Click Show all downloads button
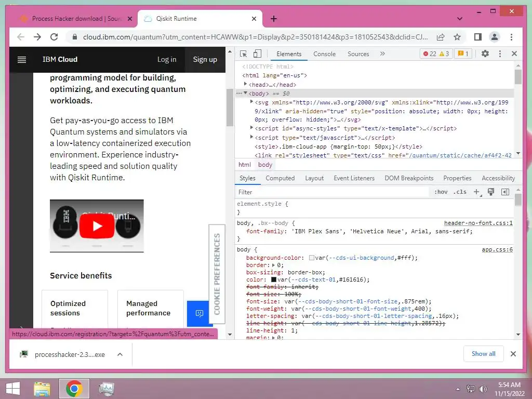This screenshot has width=532, height=399. coord(483,354)
